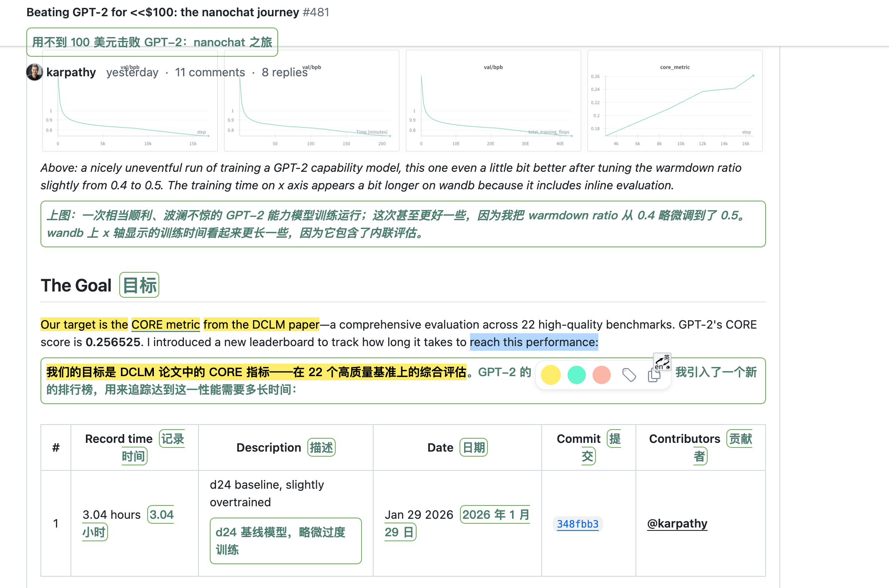The height and width of the screenshot is (588, 889).
Task: Click the selected 'reach this performance' text
Action: click(534, 342)
